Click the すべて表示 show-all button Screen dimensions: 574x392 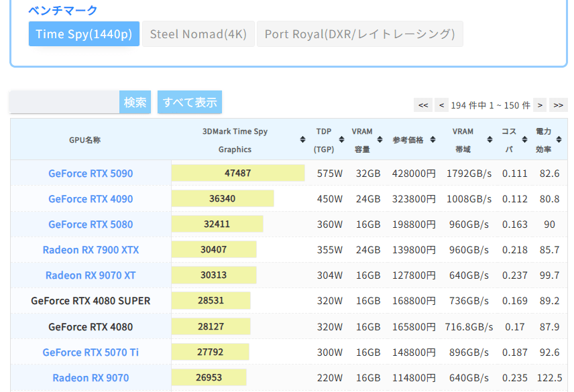(x=190, y=102)
